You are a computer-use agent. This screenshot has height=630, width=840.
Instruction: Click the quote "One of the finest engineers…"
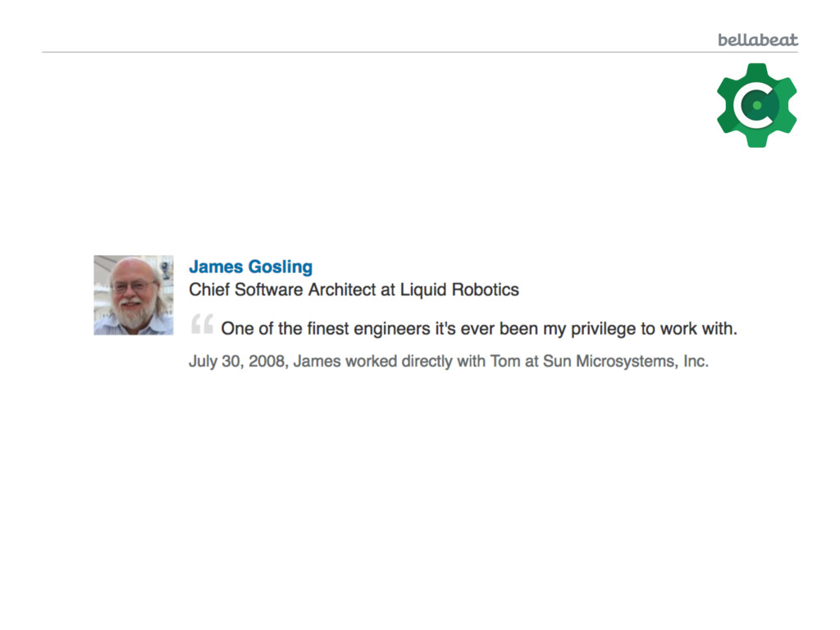click(479, 328)
